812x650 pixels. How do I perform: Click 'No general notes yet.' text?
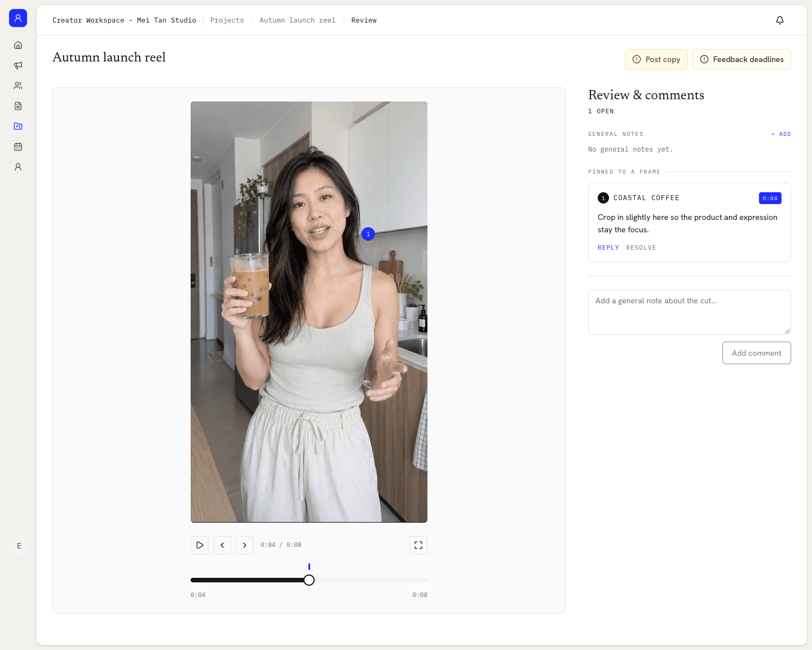tap(630, 149)
